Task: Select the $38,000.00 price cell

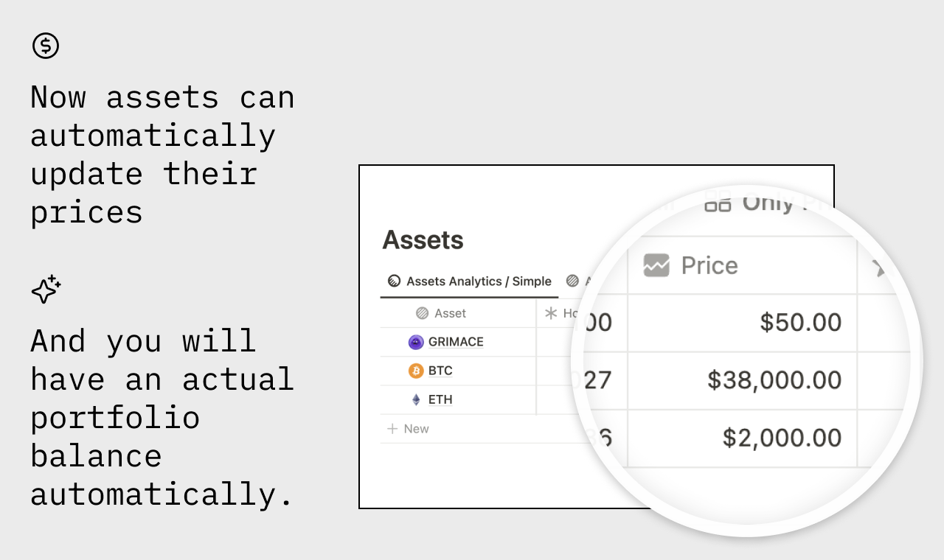Action: 742,380
